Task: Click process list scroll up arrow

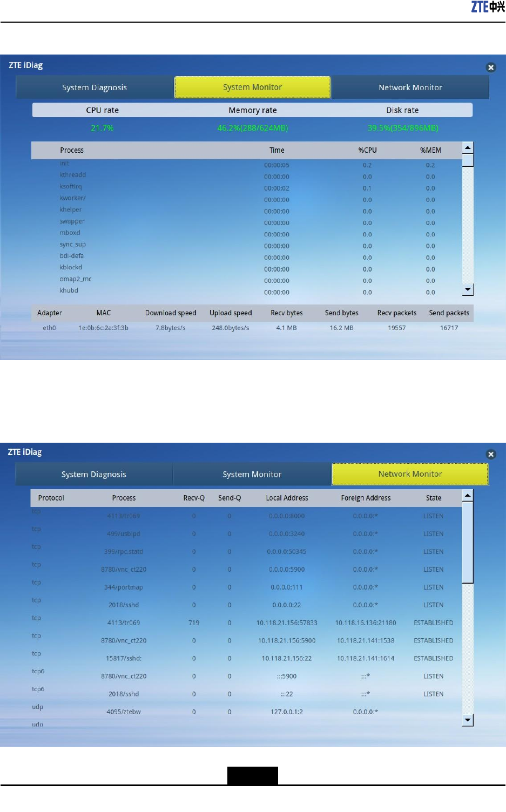Action: tap(468, 148)
